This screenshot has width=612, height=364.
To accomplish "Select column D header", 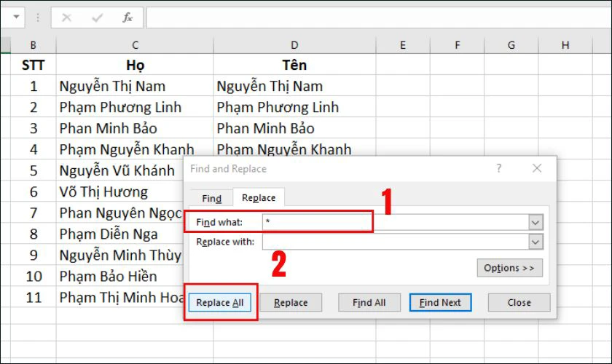I will [x=294, y=45].
